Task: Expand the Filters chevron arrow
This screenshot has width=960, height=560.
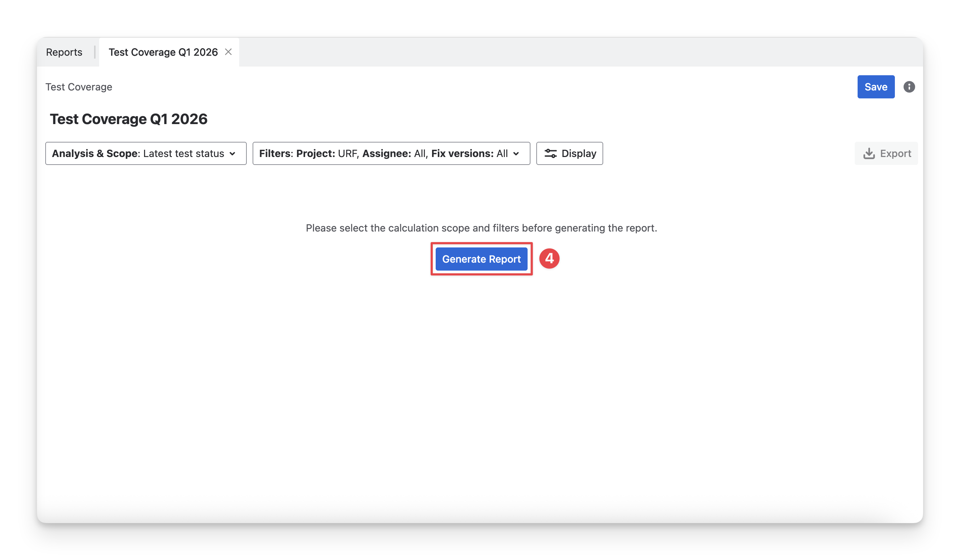Action: pos(516,154)
